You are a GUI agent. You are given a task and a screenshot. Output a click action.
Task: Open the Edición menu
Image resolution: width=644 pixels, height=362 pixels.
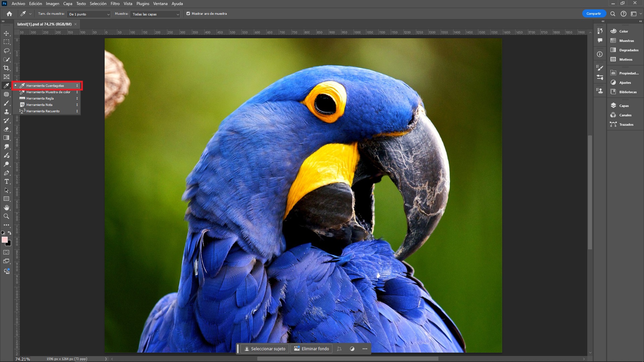pos(36,4)
